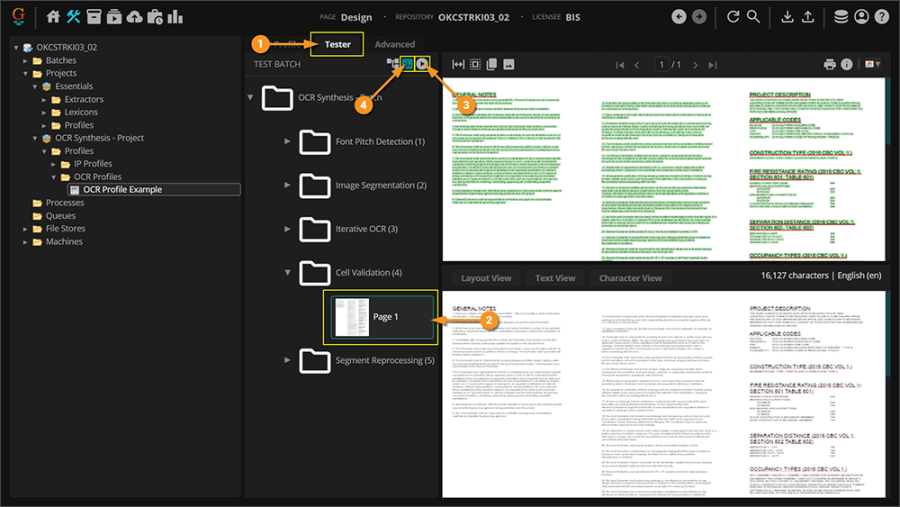Open the Stats bar chart icon
The width and height of the screenshot is (900, 507).
175,17
